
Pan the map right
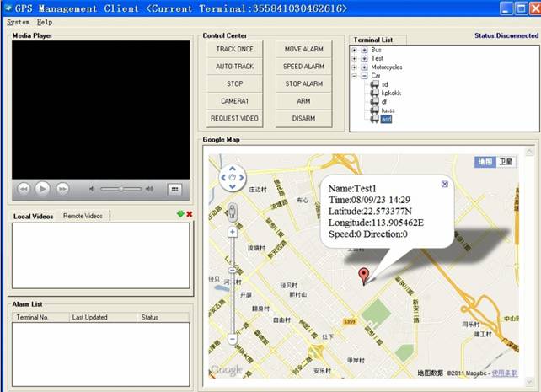[x=241, y=177]
